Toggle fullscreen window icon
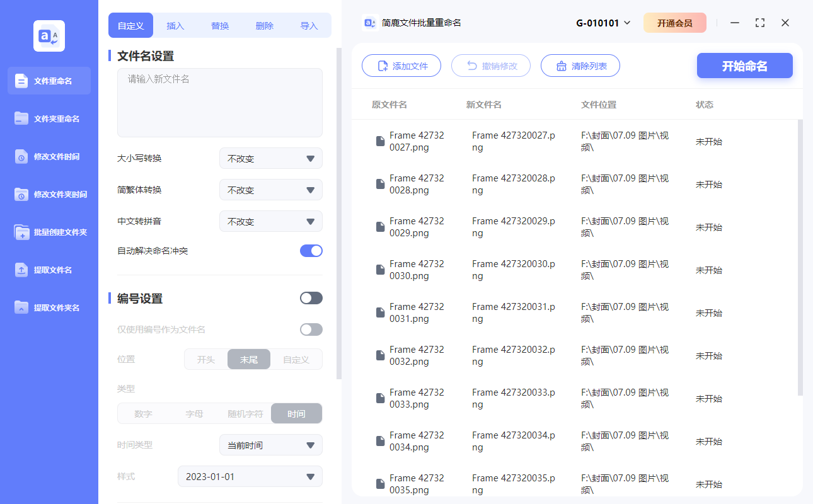 760,23
